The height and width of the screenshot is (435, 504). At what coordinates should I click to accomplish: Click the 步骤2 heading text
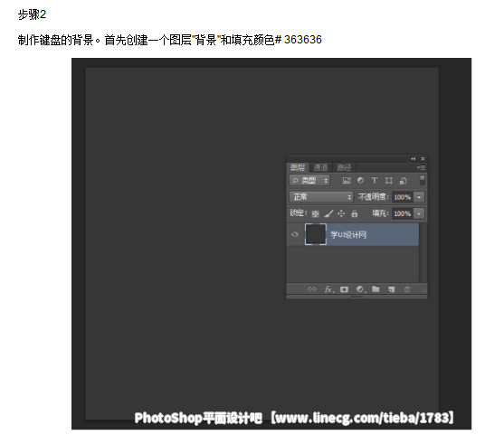(x=33, y=14)
